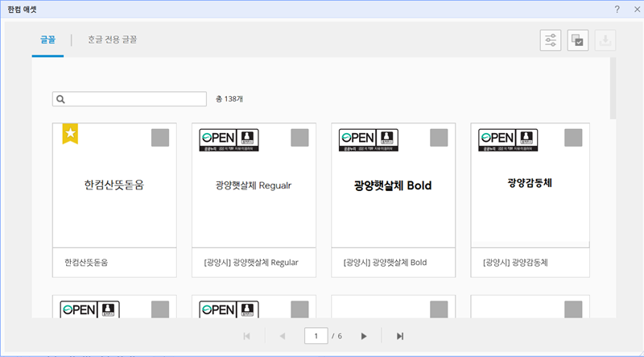Check the 한컴산뜻돋움 font selection box
This screenshot has height=357, width=644.
(160, 138)
